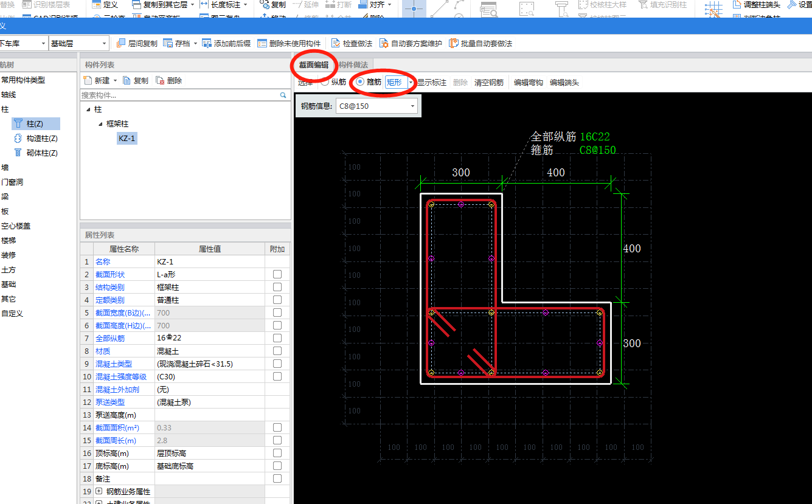
Task: Click 混凝土强度等级 value (C30)
Action: (x=210, y=376)
